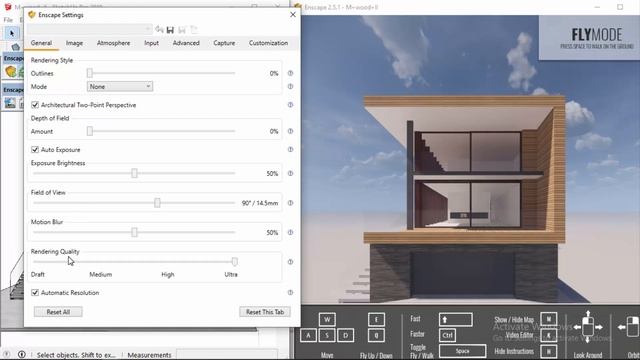Click the Outlines 0% value
Screen dimensions: 640x360
pyautogui.click(x=274, y=73)
